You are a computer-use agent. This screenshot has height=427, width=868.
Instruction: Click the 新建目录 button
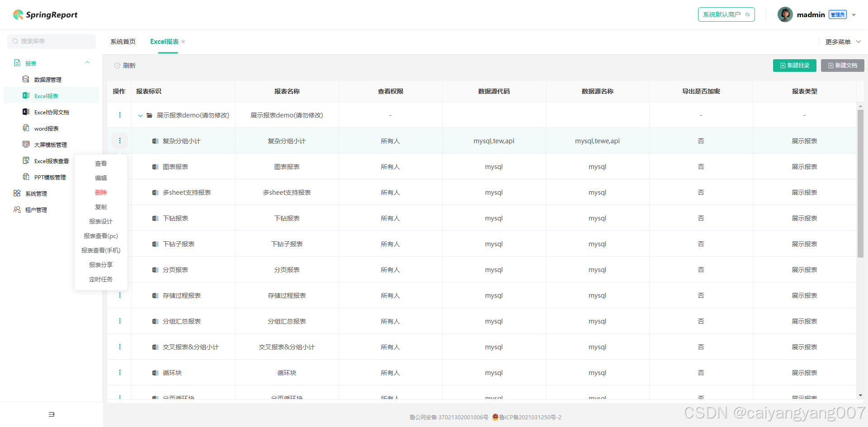(x=794, y=66)
